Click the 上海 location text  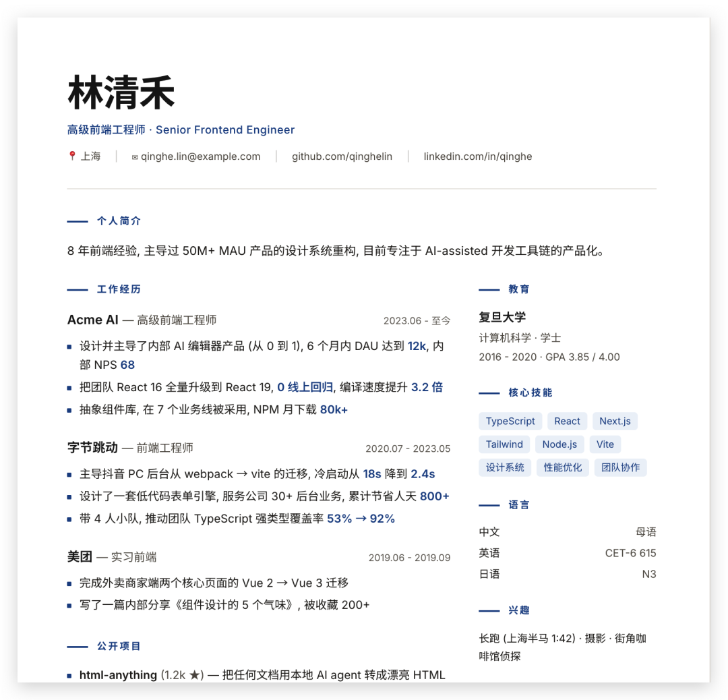(90, 156)
